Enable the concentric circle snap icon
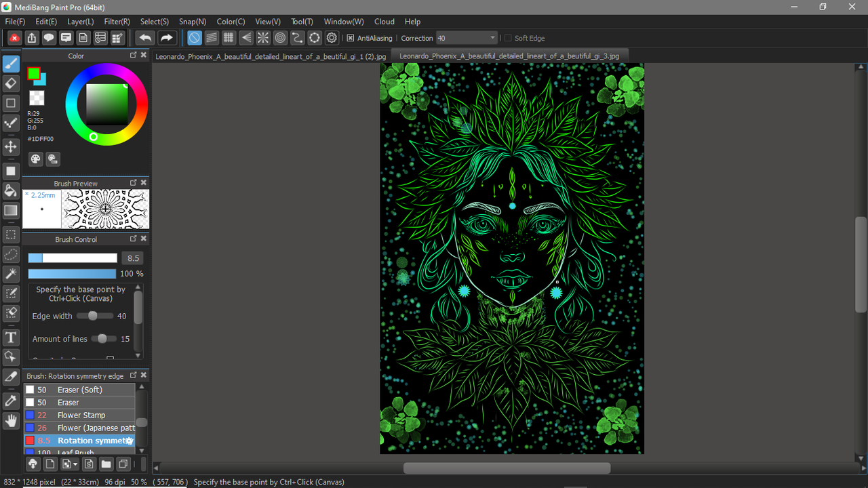 tap(280, 38)
